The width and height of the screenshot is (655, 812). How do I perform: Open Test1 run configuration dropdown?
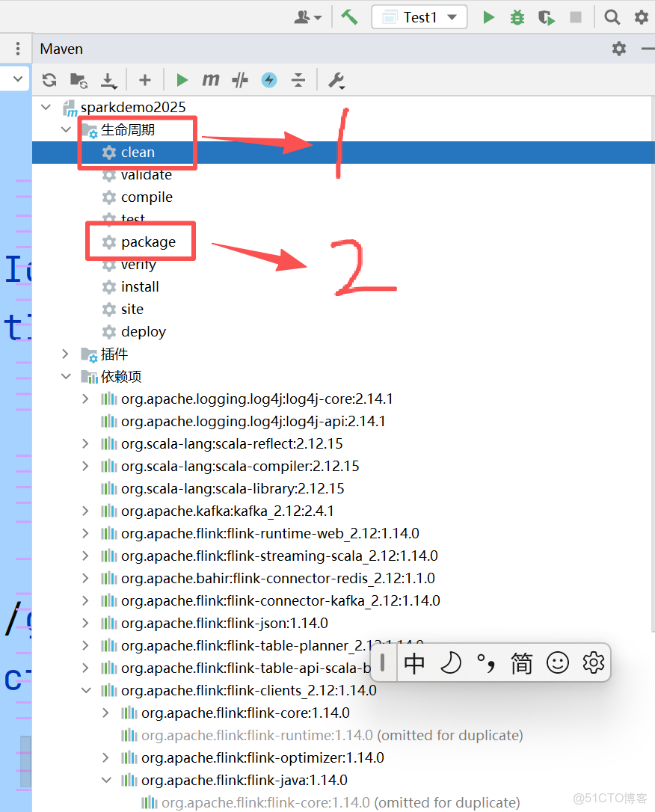pyautogui.click(x=419, y=17)
